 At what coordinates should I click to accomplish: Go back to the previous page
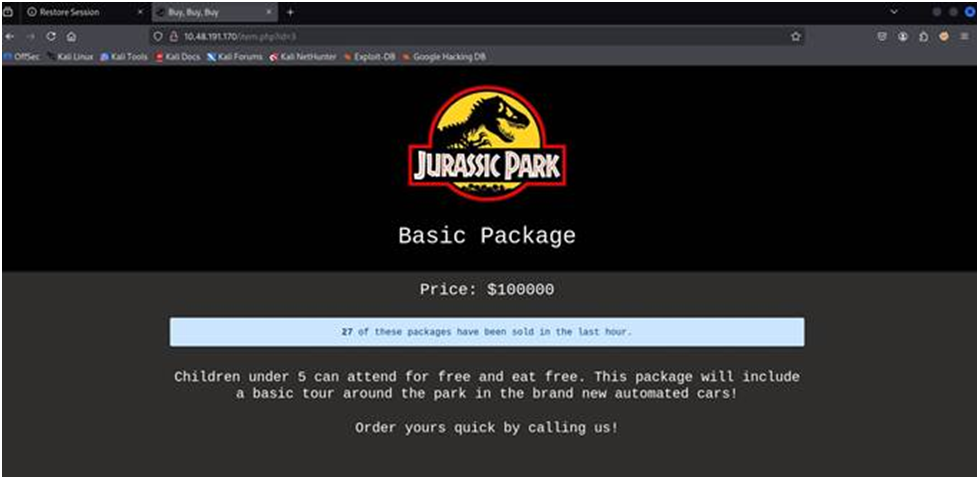[9, 37]
